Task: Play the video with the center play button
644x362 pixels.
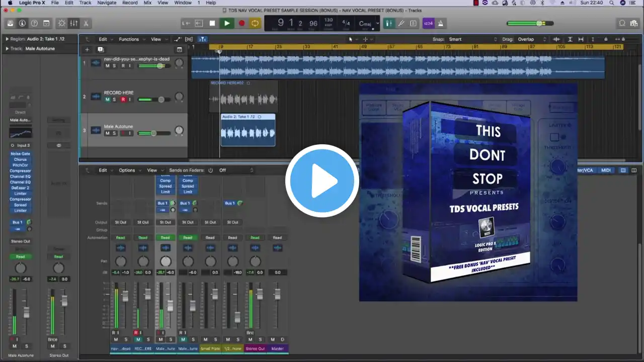Action: click(322, 181)
